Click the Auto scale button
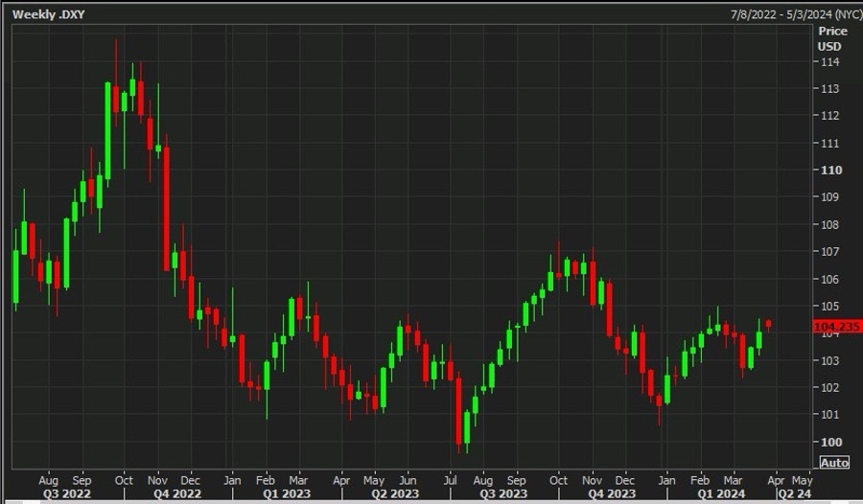Screen dimensions: 863x504 coord(834,463)
